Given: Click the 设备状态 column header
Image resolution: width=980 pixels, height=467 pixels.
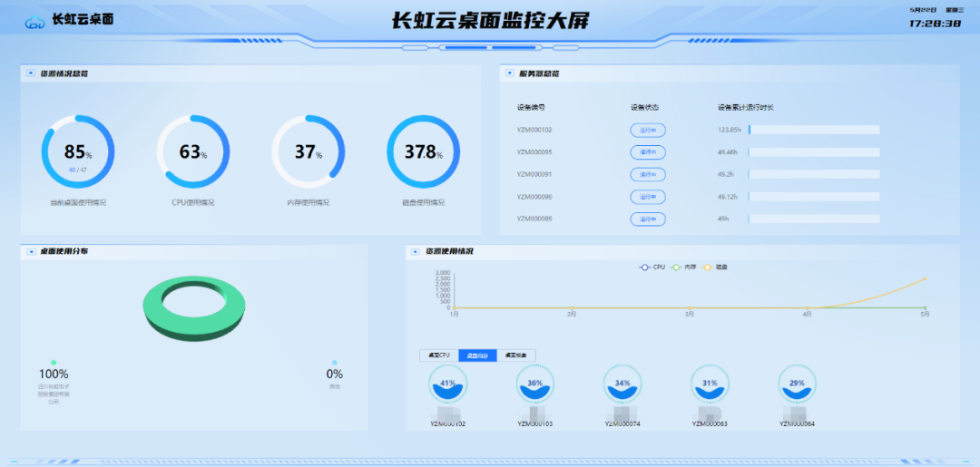Looking at the screenshot, I should (644, 107).
